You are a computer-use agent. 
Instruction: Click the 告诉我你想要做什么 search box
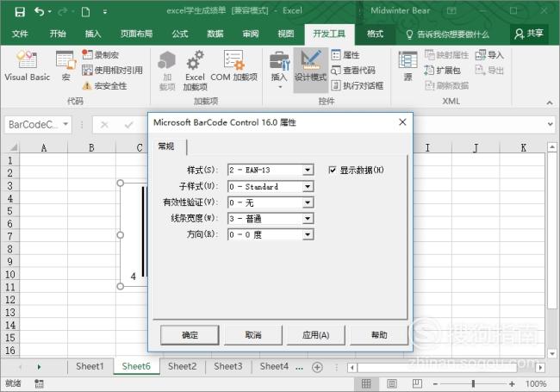447,34
